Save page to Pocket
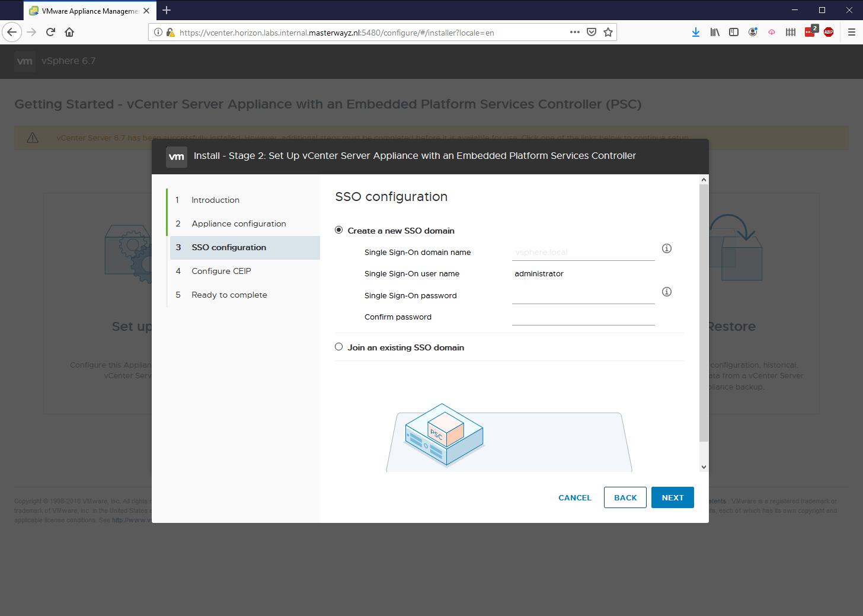The image size is (863, 616). (591, 32)
